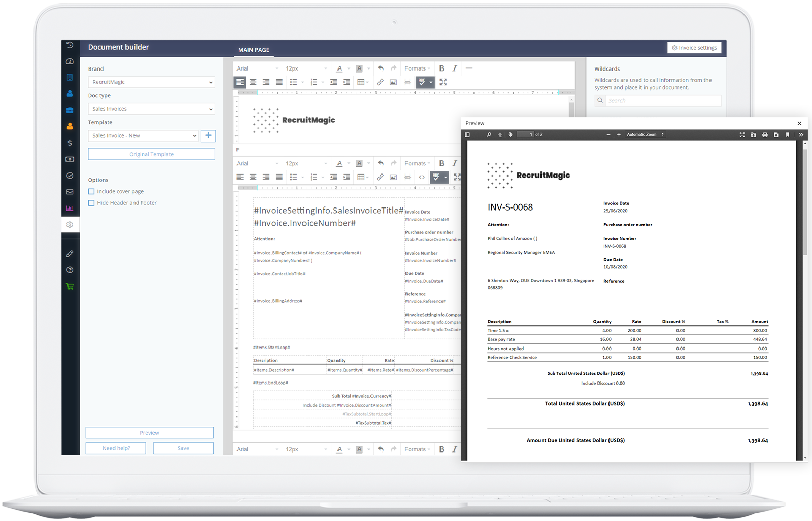Download the file from Preview toolbar

pos(776,135)
